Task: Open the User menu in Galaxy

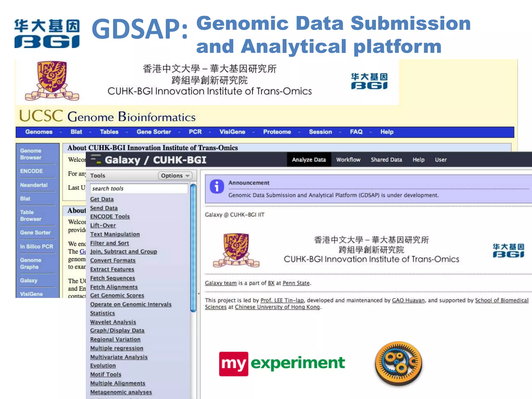Action: click(x=441, y=159)
